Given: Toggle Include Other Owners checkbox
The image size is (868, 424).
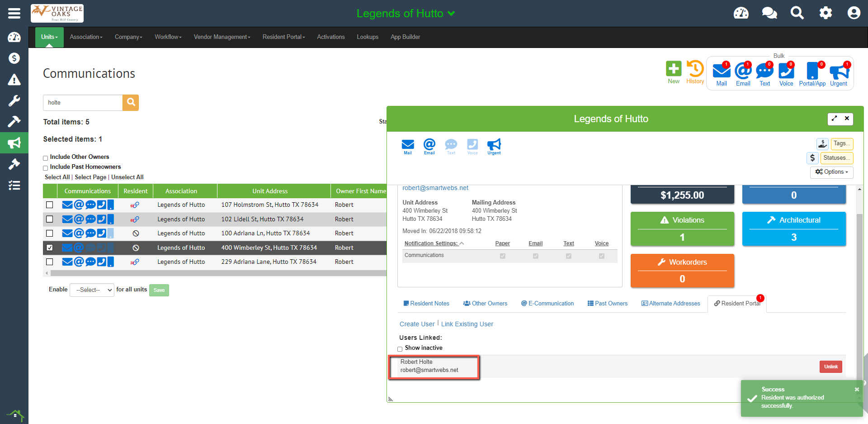Looking at the screenshot, I should pyautogui.click(x=45, y=158).
